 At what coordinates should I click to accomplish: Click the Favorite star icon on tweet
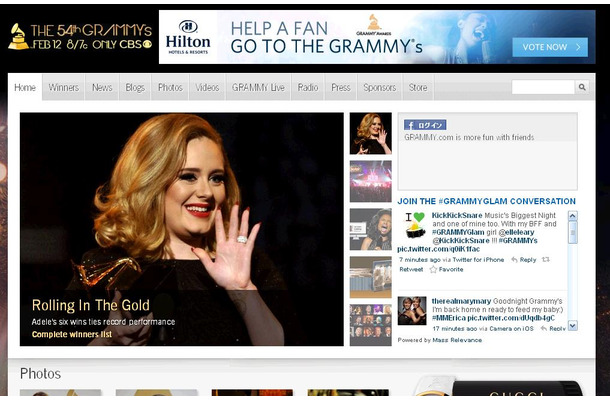tap(433, 269)
